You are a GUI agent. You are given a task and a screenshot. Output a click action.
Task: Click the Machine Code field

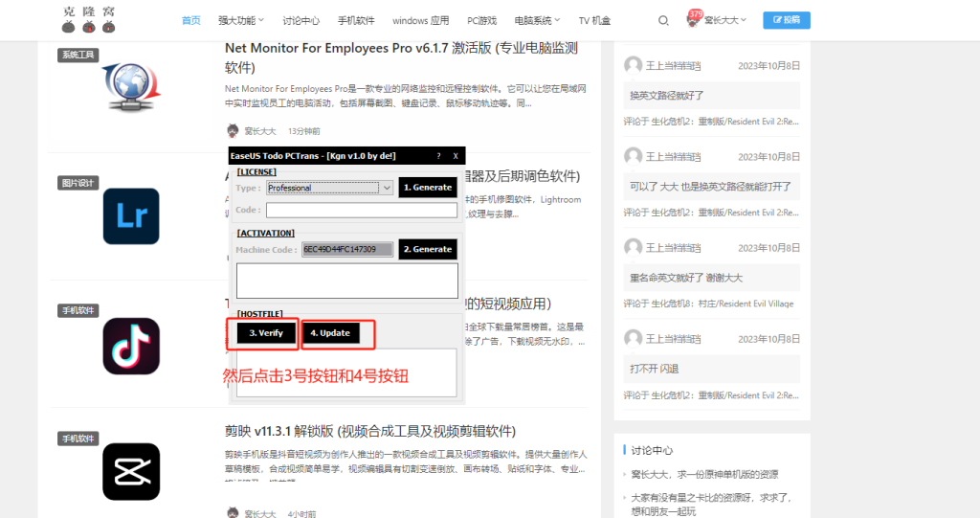347,249
